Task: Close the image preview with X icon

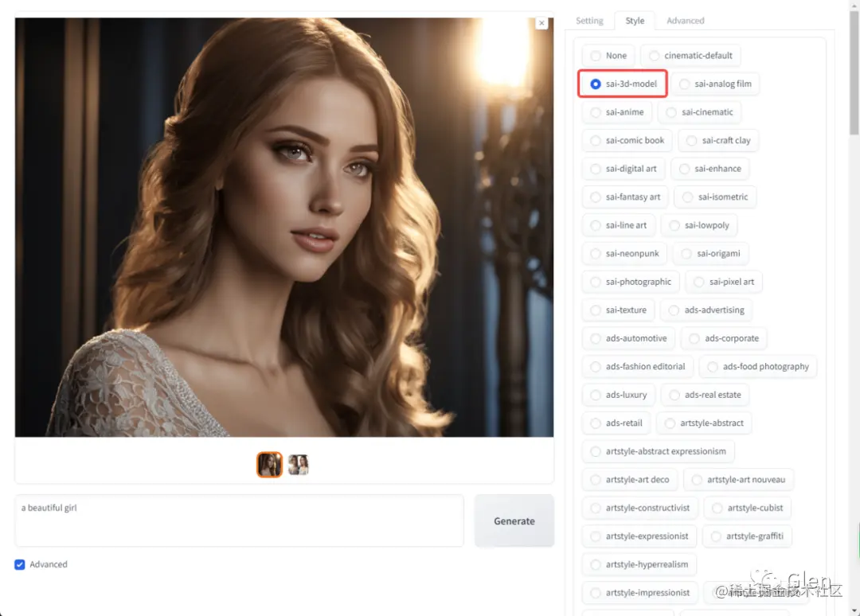Action: pos(541,23)
